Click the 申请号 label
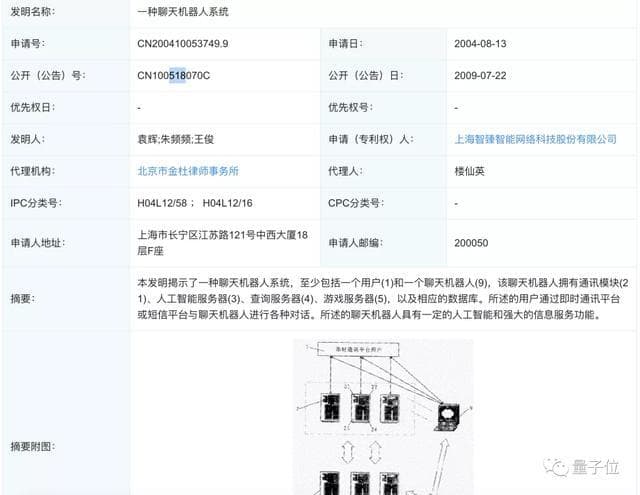This screenshot has height=495, width=640. point(27,44)
